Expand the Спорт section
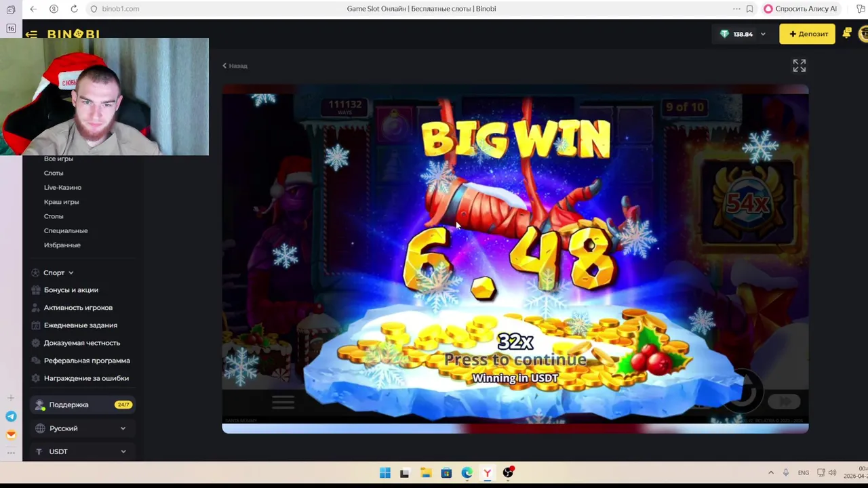The height and width of the screenshot is (488, 868). [53, 272]
